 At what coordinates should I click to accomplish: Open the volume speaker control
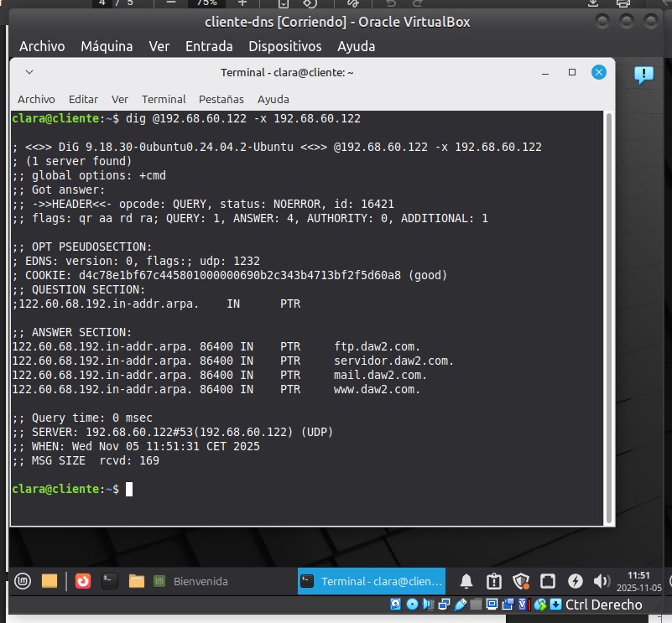(601, 581)
